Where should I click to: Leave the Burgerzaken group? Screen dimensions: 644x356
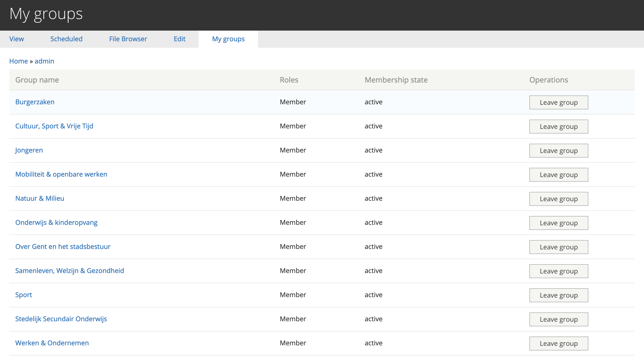(x=558, y=102)
